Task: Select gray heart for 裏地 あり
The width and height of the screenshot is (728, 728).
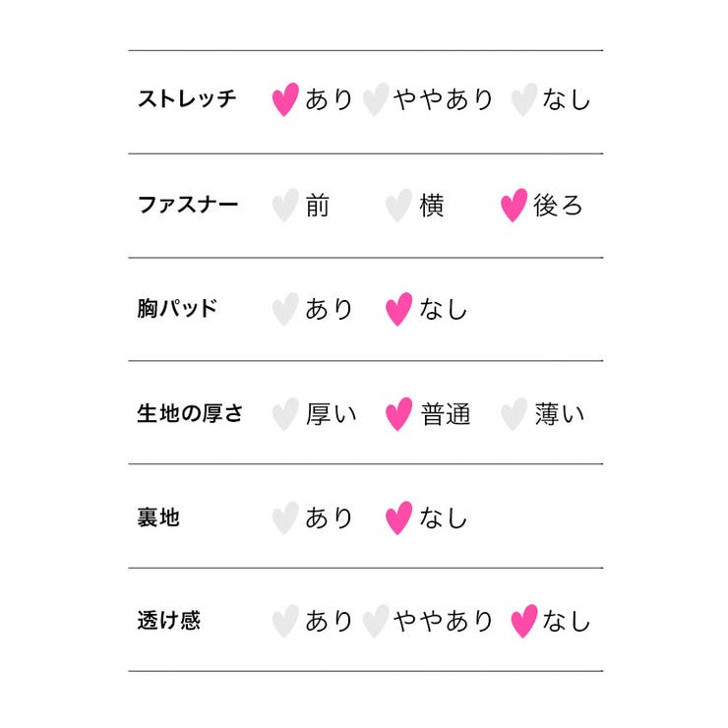Action: click(284, 517)
